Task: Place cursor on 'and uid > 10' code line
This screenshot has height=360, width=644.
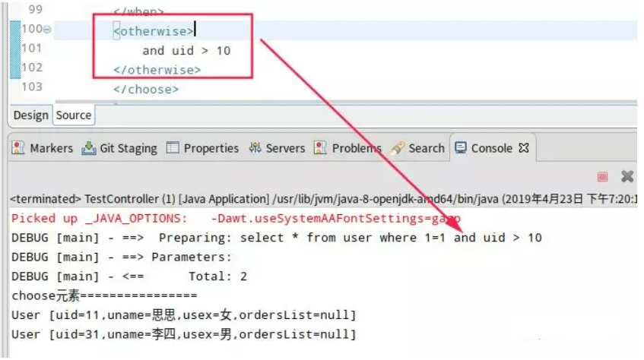Action: coord(186,51)
